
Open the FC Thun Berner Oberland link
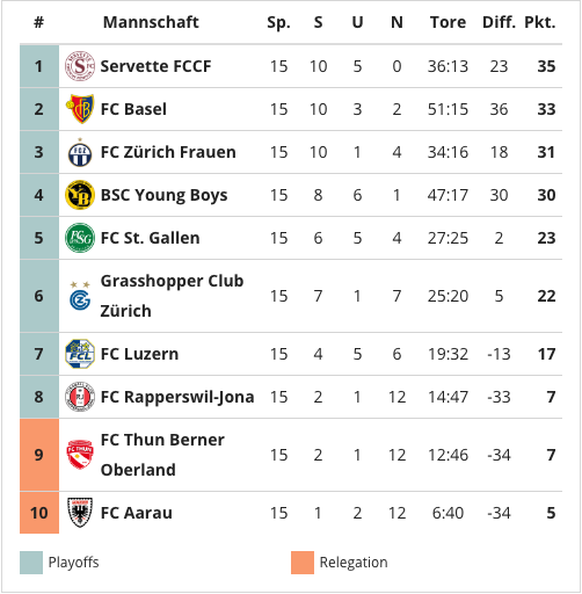[162, 455]
